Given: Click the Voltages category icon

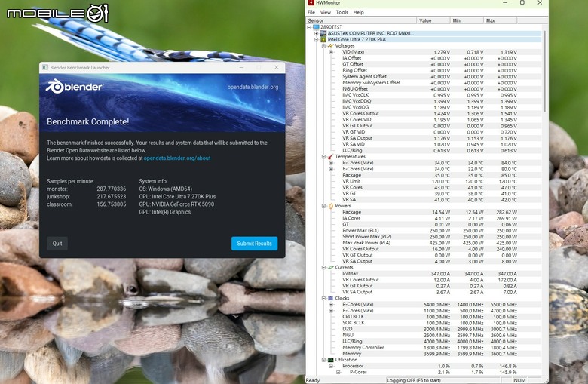Looking at the screenshot, I should point(331,46).
